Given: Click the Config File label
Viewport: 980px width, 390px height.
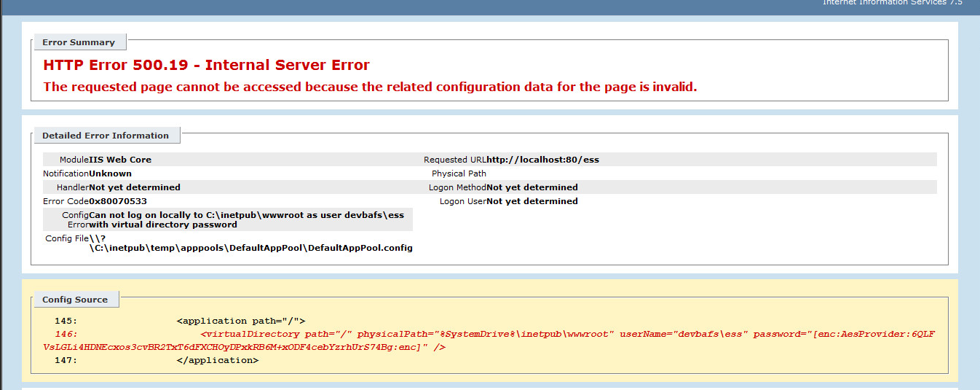Looking at the screenshot, I should tap(66, 238).
